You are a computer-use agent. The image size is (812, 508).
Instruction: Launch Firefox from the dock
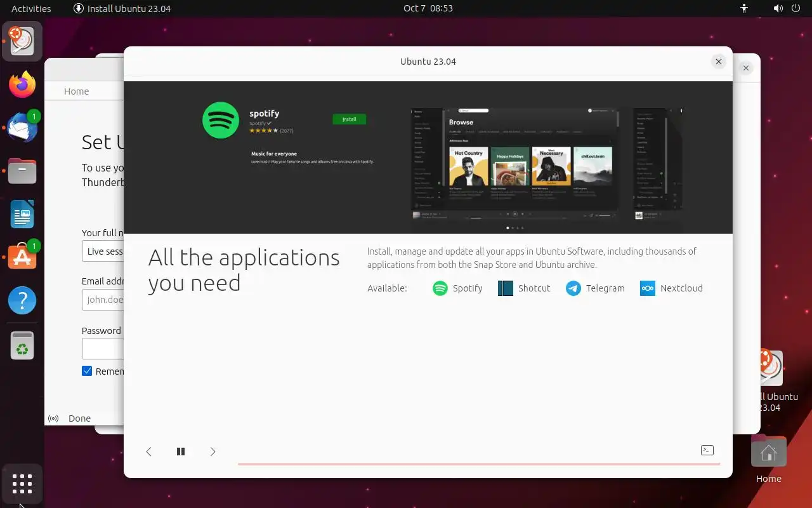click(22, 84)
